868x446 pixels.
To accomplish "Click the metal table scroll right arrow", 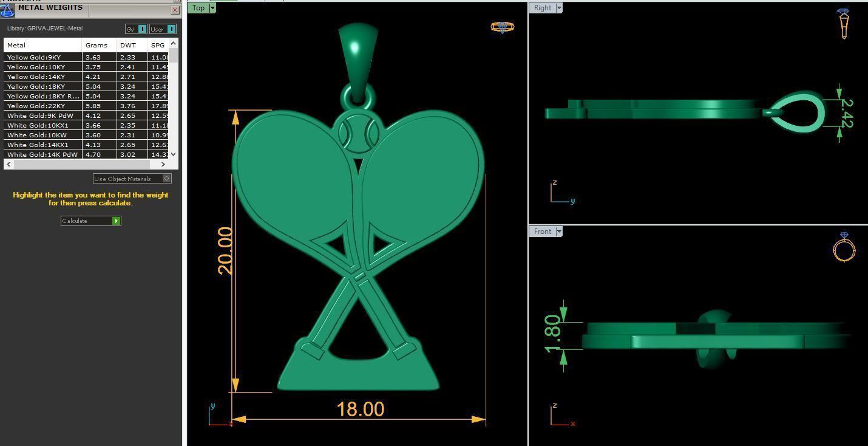I will click(x=163, y=164).
